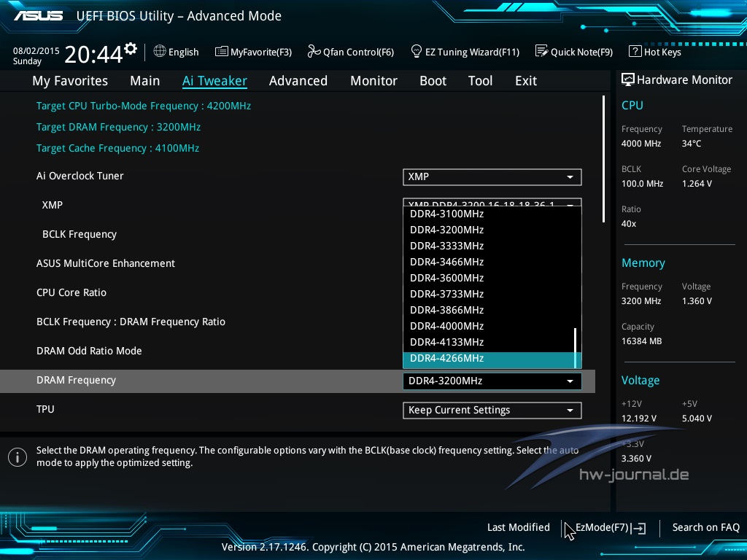This screenshot has height=560, width=747.
Task: Click Search on FAQ
Action: click(x=706, y=527)
